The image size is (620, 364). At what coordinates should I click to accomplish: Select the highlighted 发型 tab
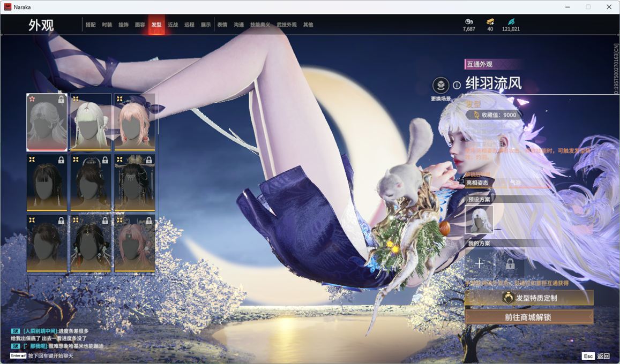[156, 25]
